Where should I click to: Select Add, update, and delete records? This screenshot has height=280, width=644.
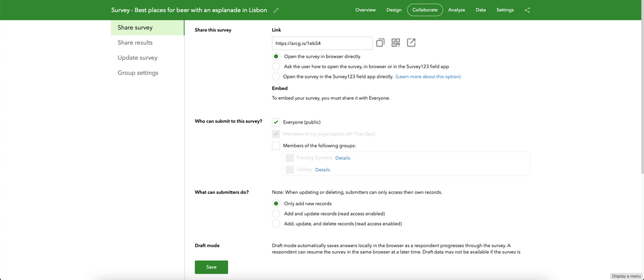[x=276, y=224]
